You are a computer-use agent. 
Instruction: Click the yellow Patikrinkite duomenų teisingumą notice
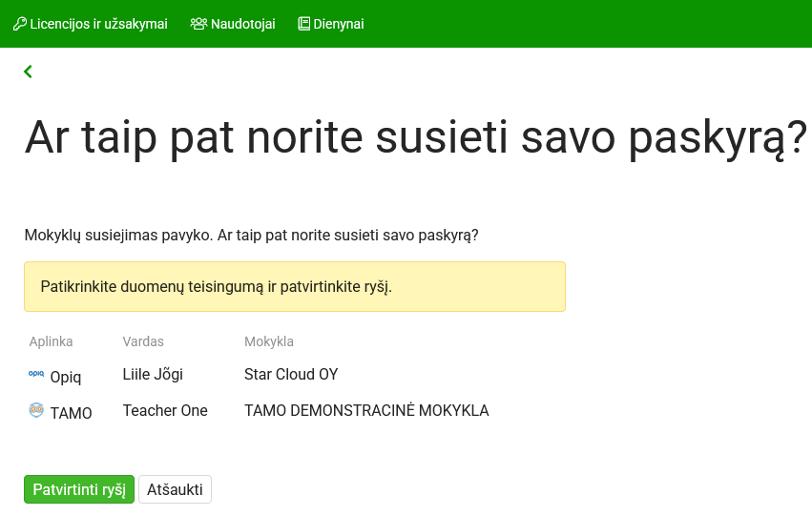point(294,286)
